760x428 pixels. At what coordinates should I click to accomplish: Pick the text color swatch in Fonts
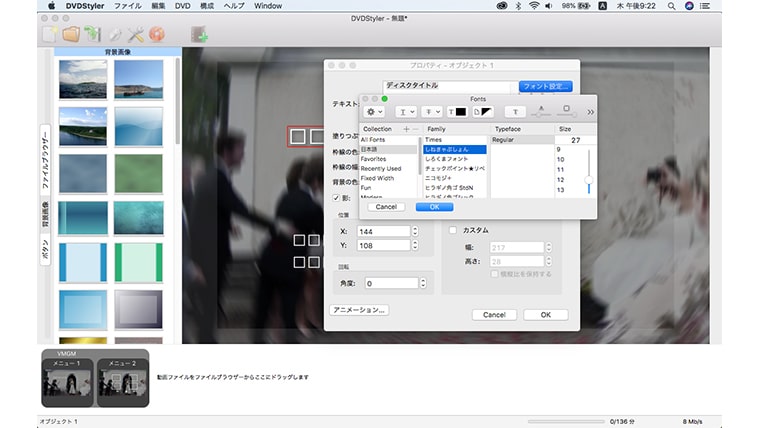457,112
